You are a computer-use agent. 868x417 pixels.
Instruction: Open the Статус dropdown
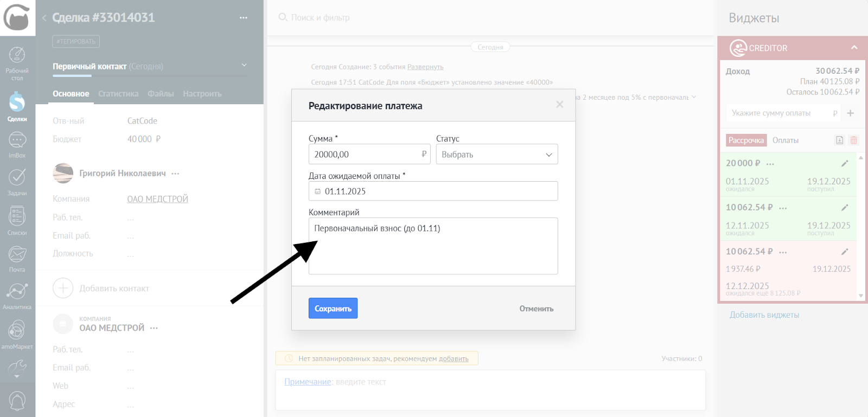point(496,155)
